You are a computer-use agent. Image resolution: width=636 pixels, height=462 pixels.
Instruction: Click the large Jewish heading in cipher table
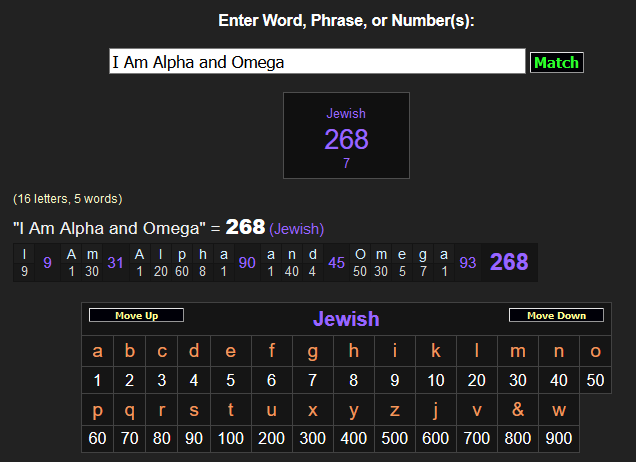[x=346, y=319]
